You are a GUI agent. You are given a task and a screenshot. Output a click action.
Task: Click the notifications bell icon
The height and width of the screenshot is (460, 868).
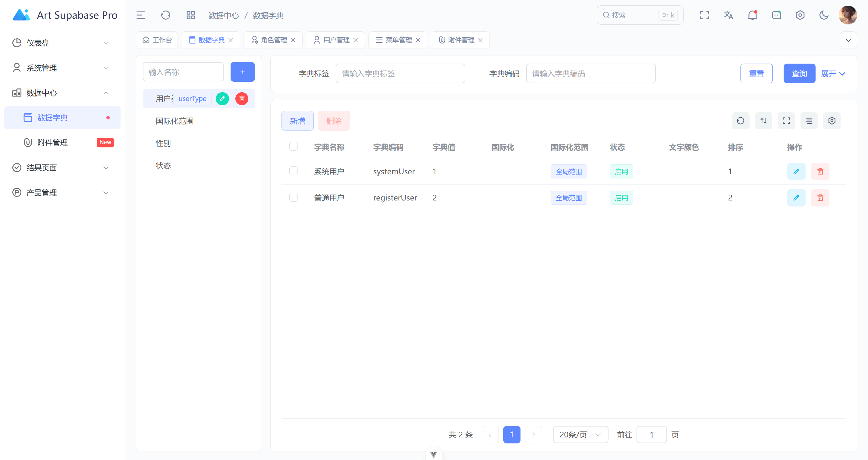click(752, 15)
